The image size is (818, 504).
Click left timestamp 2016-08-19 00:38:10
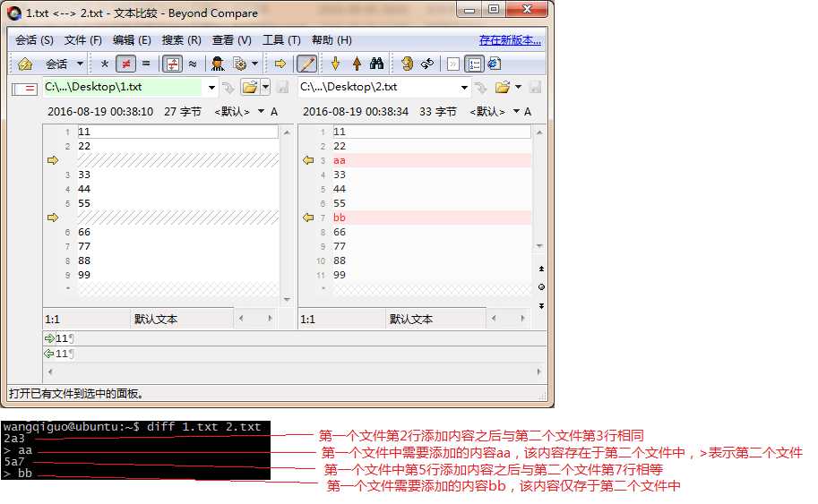100,112
